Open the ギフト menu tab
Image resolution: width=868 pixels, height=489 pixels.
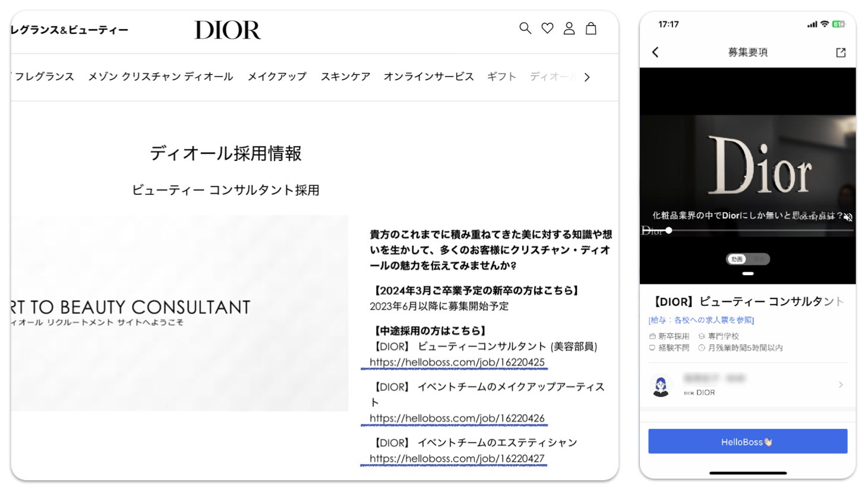click(501, 77)
